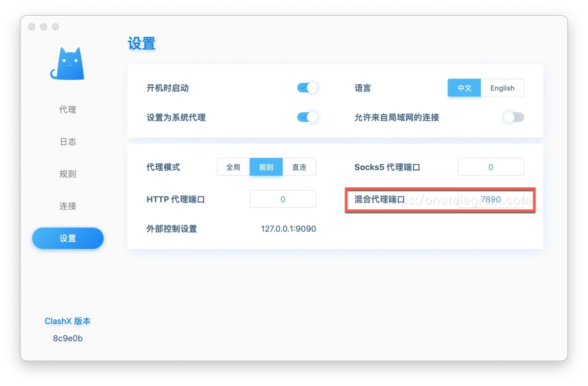Click the 混合代理端口 field showing 7890
The image size is (588, 386).
tap(490, 199)
